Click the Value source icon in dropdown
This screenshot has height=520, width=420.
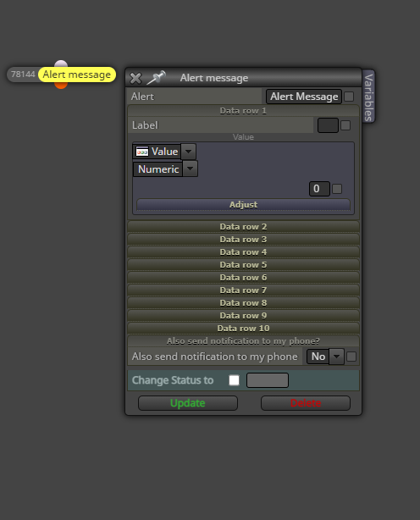[142, 152]
